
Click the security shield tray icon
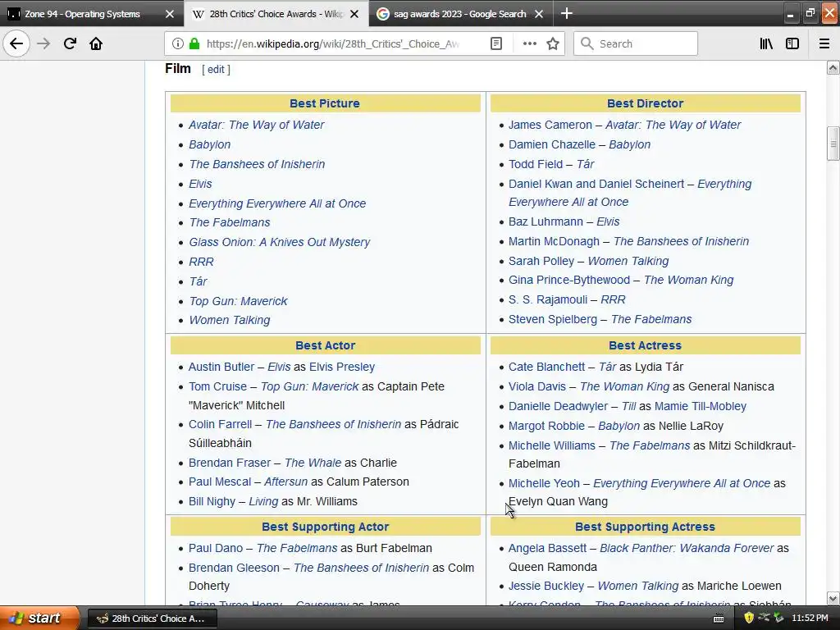pyautogui.click(x=749, y=618)
